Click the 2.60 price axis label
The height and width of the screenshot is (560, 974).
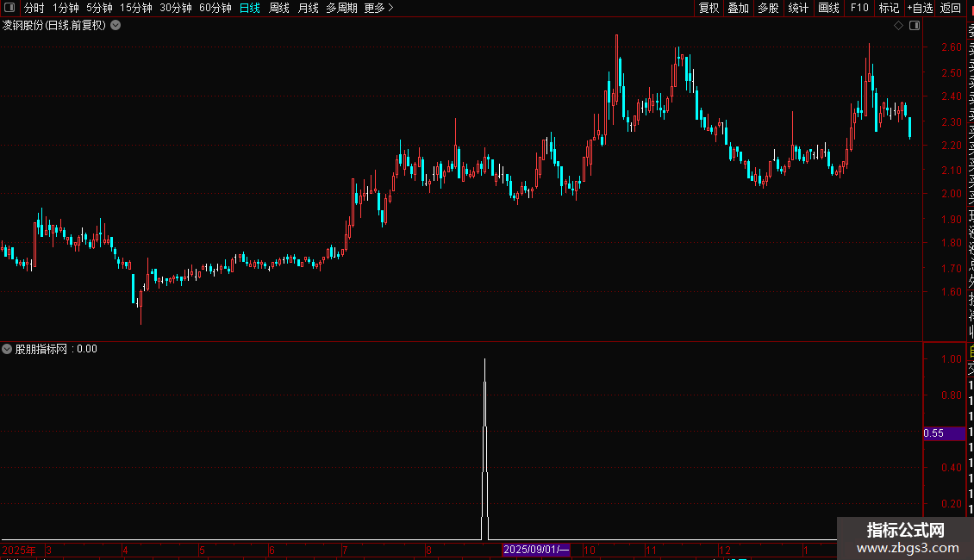point(951,47)
